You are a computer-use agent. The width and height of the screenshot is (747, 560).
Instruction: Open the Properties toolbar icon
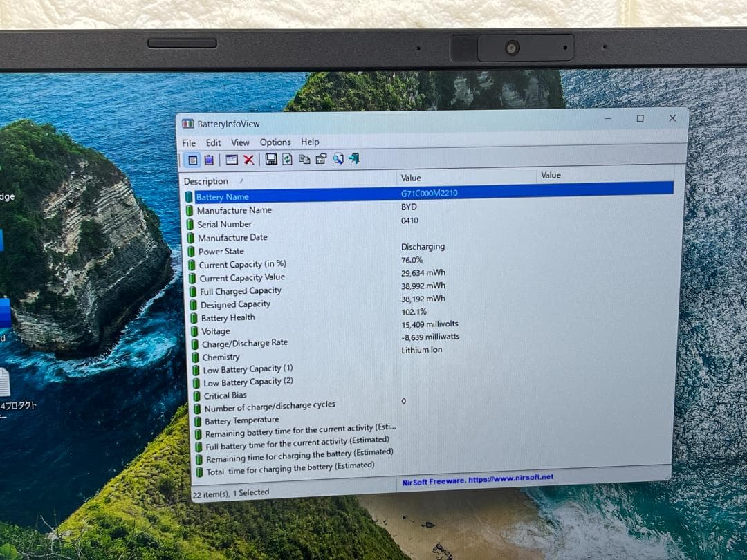click(x=321, y=158)
